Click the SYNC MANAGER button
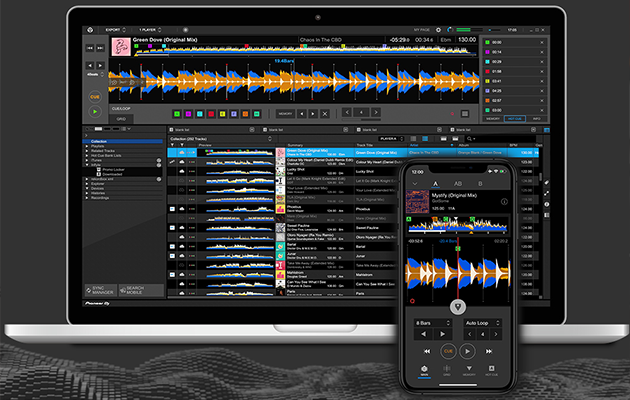Image resolution: width=630 pixels, height=400 pixels. click(100, 289)
